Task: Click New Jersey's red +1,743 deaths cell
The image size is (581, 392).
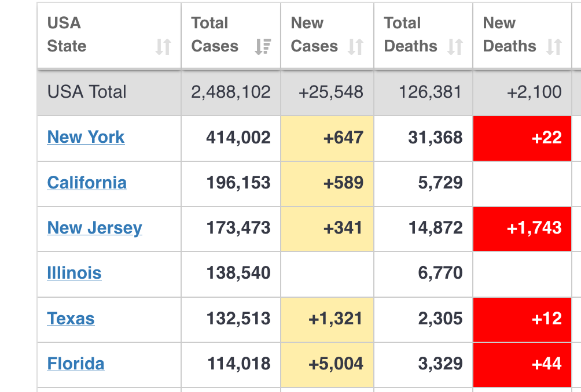Action: coord(522,228)
